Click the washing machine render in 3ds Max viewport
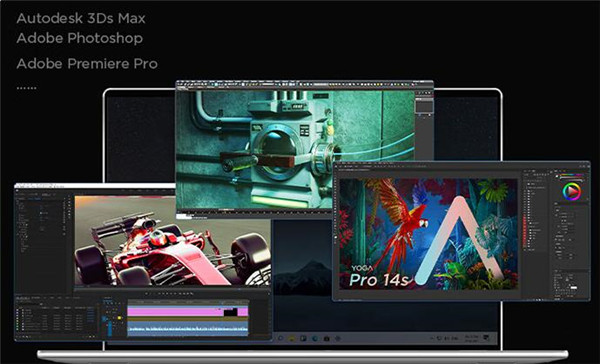 tap(295, 150)
